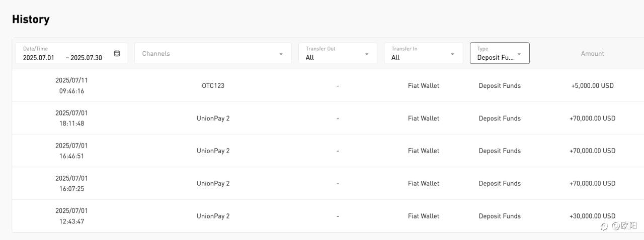Click the +30,000.00 USD amount

592,216
